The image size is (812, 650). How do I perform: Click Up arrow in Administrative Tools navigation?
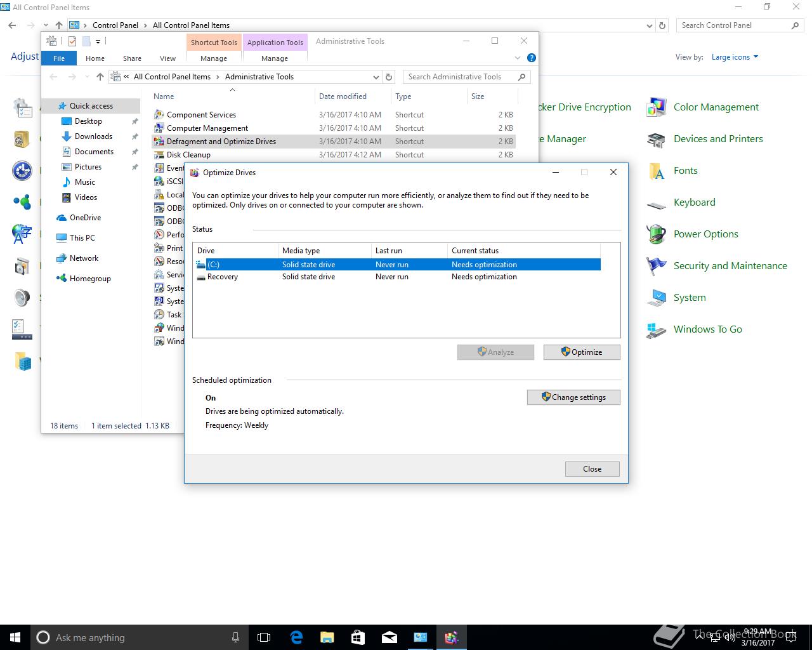(100, 77)
